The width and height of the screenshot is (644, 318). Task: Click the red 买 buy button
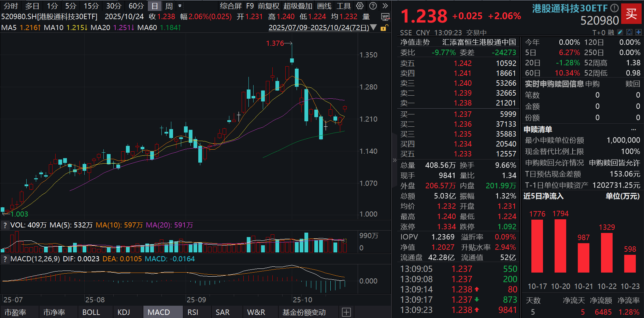click(x=632, y=13)
